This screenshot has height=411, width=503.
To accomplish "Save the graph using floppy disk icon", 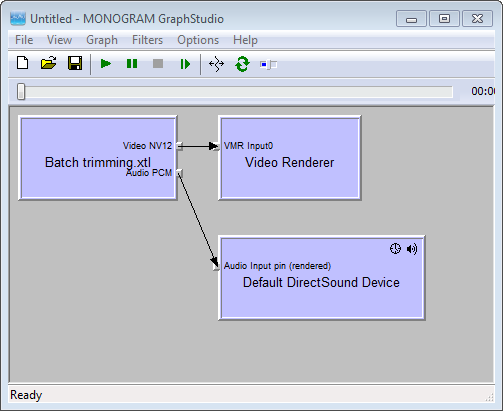I will click(75, 63).
